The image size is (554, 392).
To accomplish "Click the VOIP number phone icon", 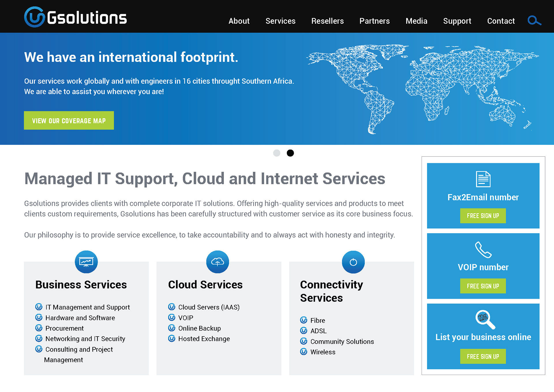I will [483, 250].
